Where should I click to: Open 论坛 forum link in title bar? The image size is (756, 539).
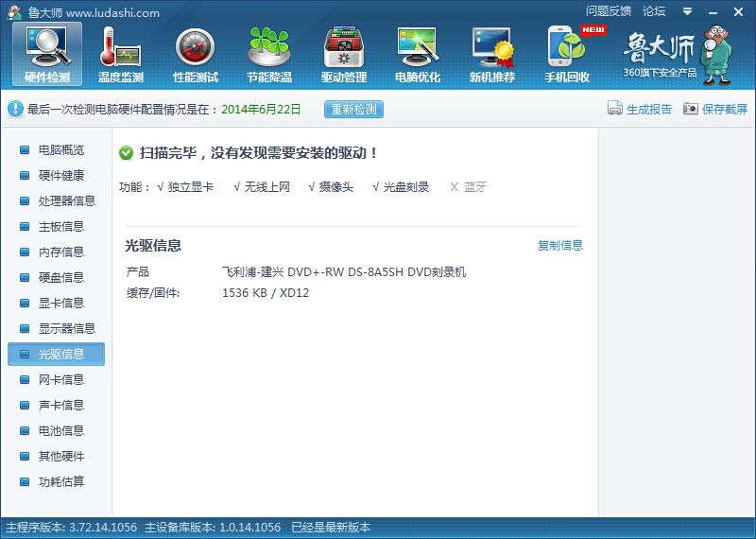(x=654, y=11)
